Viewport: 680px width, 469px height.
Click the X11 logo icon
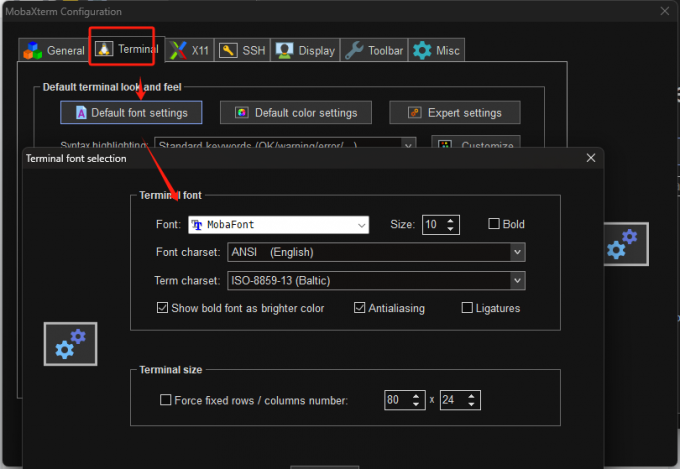[178, 50]
